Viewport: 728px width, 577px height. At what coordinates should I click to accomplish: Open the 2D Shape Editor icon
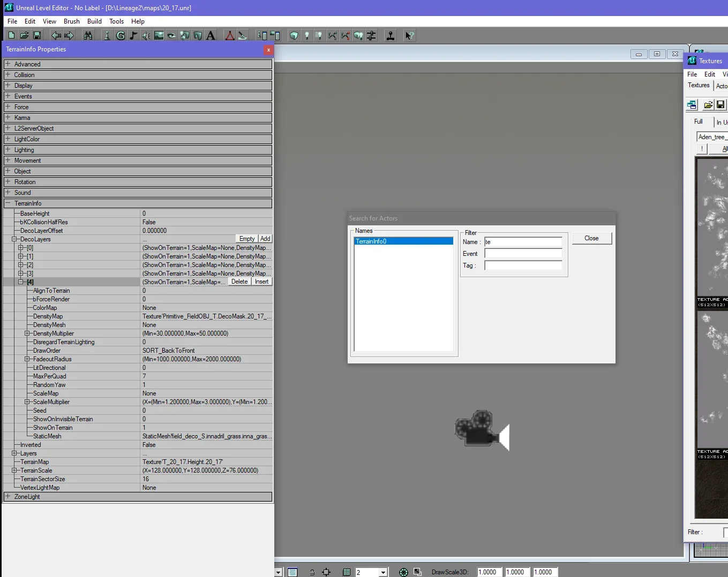(x=230, y=35)
